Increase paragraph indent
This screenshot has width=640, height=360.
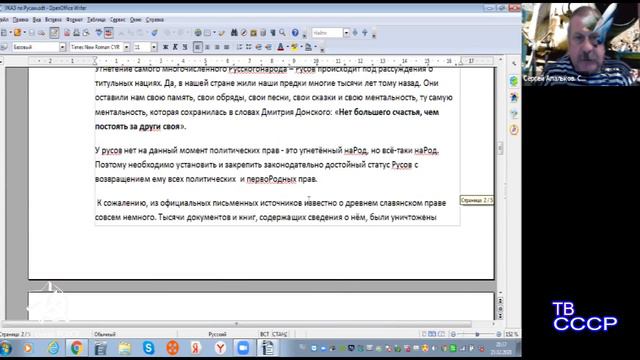pos(269,47)
